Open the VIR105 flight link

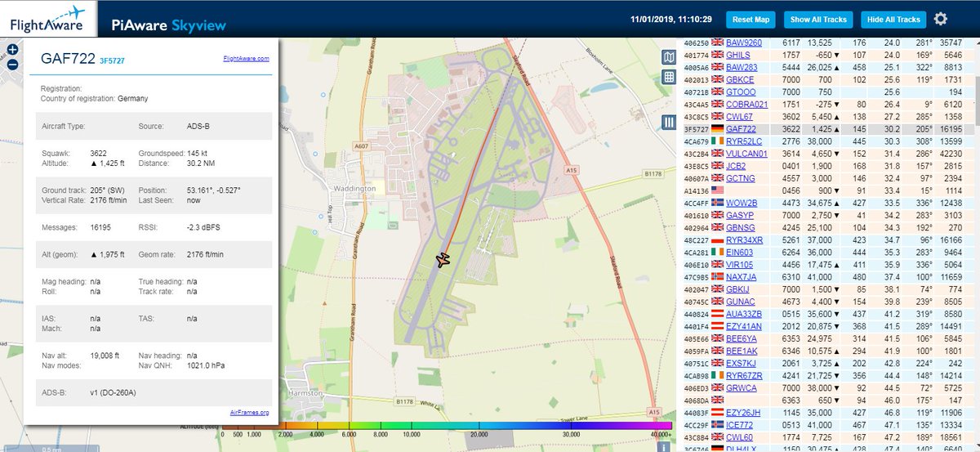[x=741, y=265]
